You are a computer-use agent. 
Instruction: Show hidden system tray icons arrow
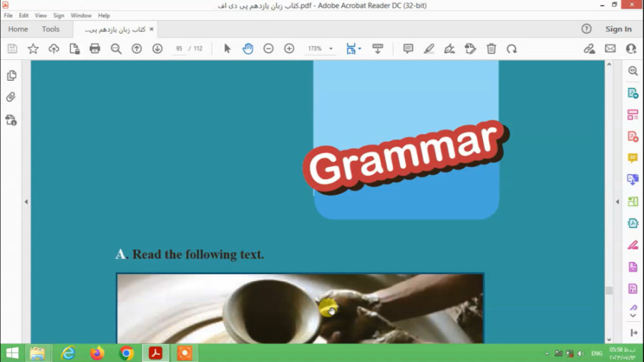tap(547, 353)
